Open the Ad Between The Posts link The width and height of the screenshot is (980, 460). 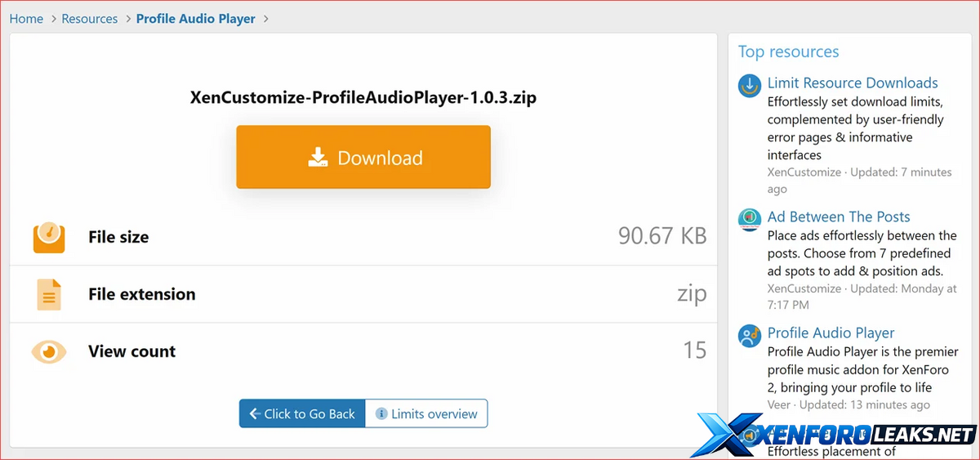coord(839,217)
